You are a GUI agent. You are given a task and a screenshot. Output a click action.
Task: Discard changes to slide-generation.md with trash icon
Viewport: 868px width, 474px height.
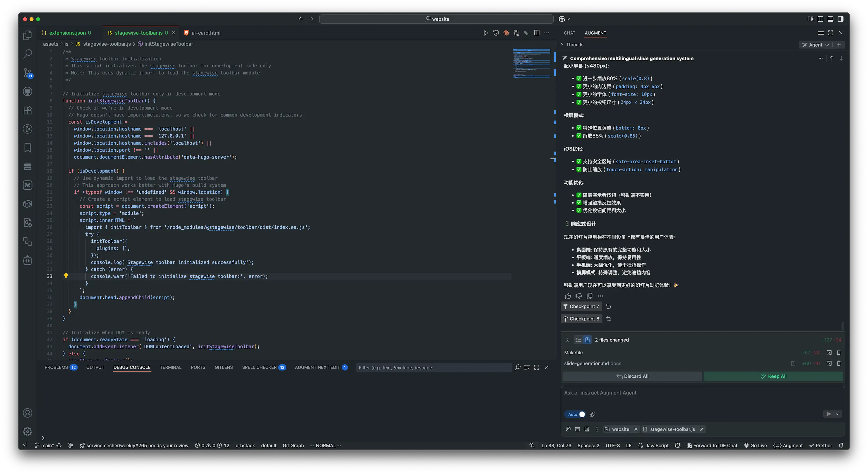pyautogui.click(x=839, y=363)
